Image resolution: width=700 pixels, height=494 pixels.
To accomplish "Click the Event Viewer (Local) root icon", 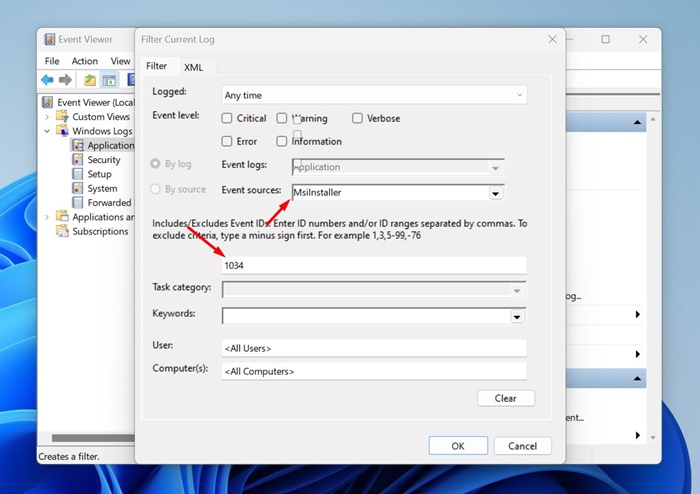I will coord(48,102).
